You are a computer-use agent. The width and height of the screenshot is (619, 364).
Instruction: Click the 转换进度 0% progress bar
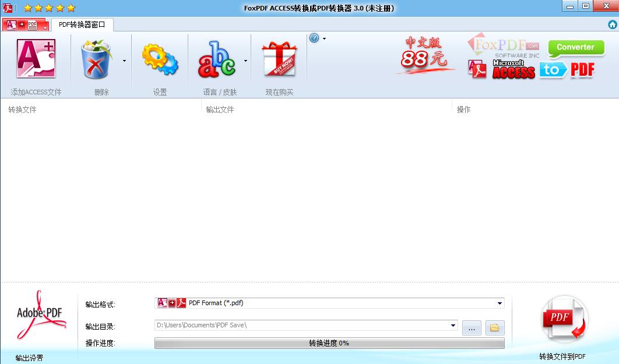coord(329,343)
